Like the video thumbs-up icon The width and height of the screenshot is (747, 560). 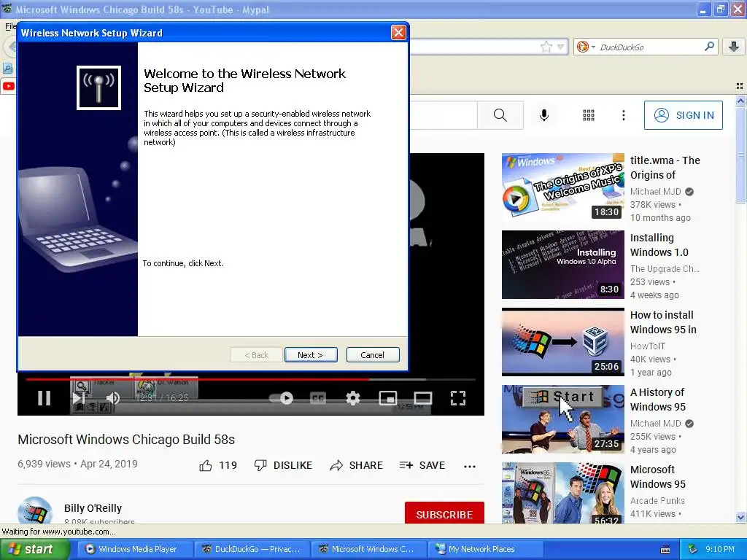pyautogui.click(x=206, y=466)
